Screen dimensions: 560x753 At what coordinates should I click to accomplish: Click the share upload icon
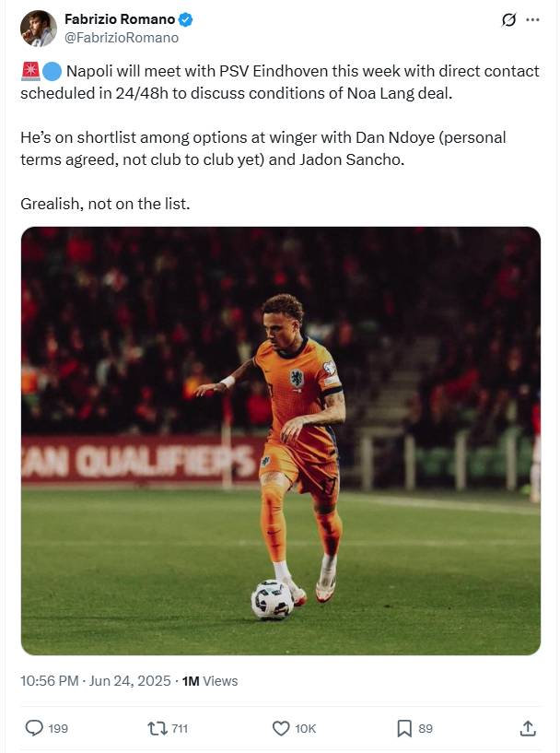point(528,728)
